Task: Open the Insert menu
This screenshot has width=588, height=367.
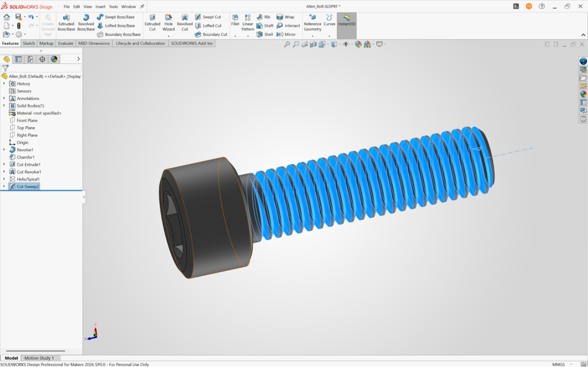Action: (x=100, y=7)
